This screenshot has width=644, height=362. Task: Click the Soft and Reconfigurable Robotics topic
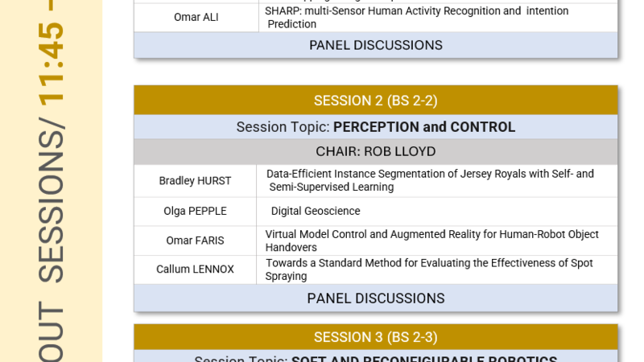click(x=375, y=358)
